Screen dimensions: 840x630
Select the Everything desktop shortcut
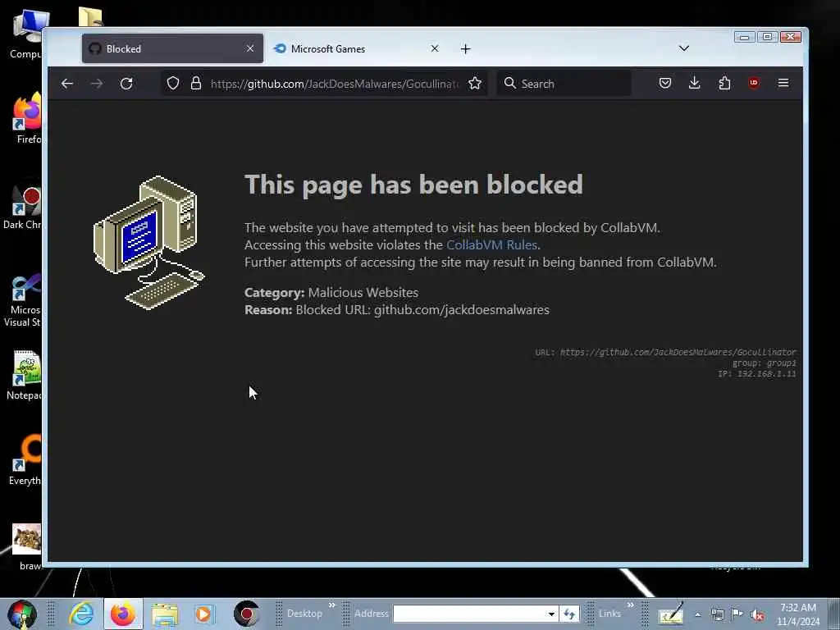point(25,459)
